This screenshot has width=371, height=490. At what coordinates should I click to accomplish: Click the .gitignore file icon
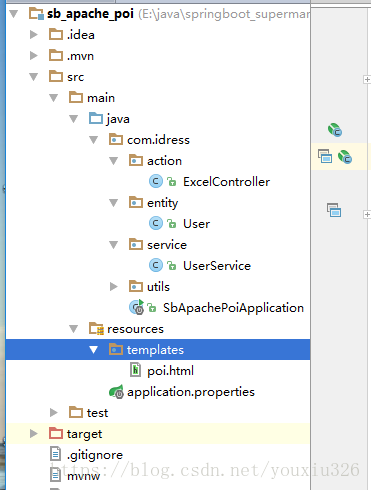tap(55, 454)
